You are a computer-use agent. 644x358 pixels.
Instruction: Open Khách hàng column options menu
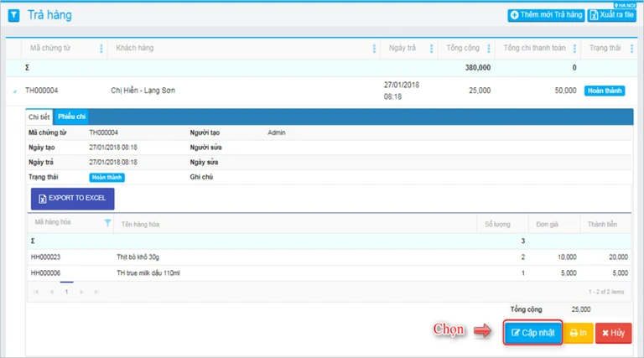click(374, 49)
